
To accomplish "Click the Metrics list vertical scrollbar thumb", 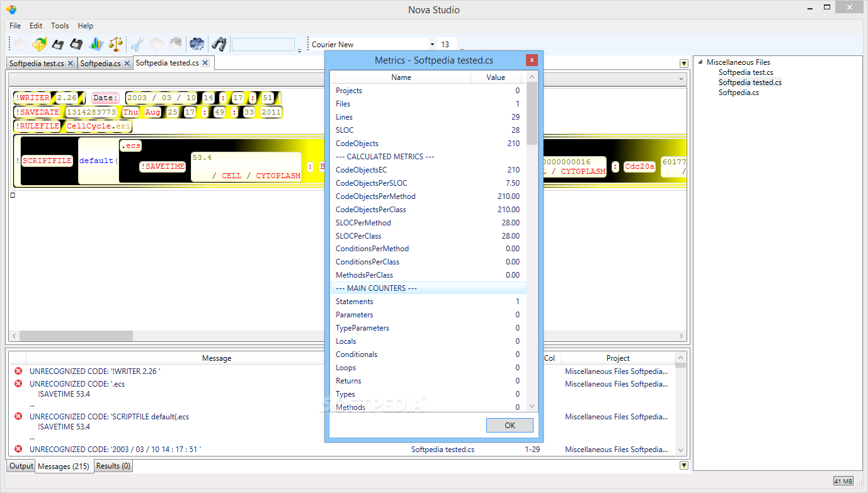I will tap(532, 114).
